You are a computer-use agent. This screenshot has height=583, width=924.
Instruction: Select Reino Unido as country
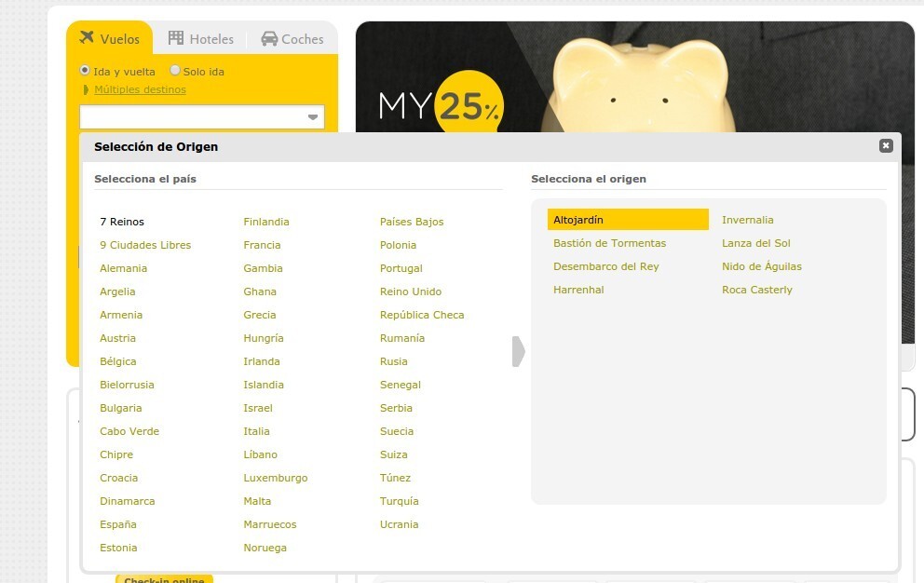(x=411, y=291)
